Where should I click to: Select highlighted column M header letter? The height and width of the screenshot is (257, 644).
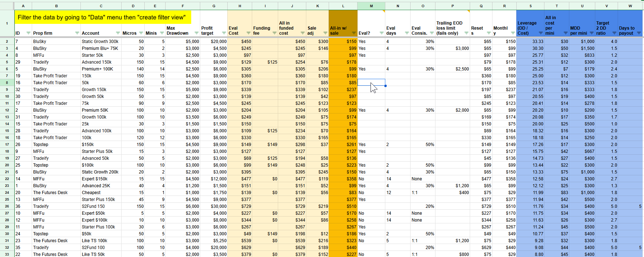point(371,6)
